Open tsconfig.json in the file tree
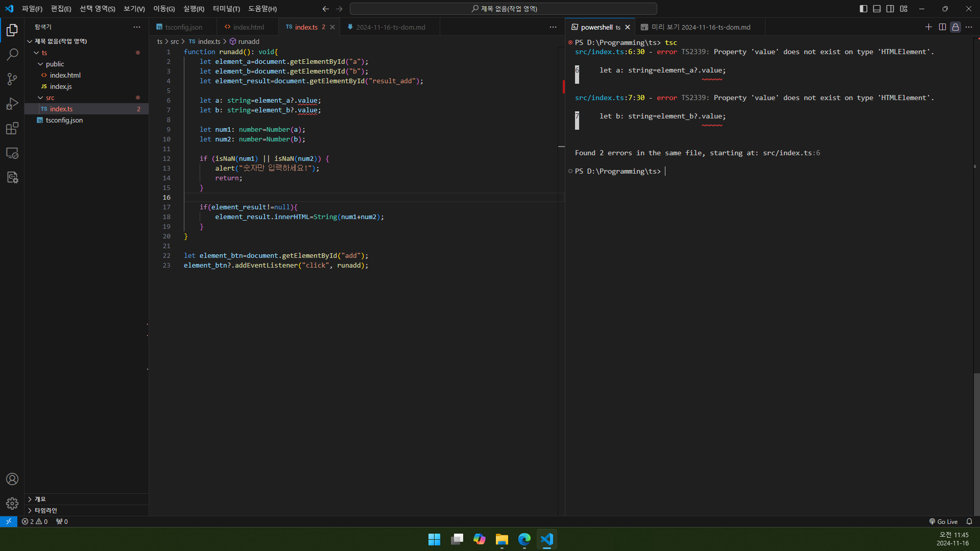The height and width of the screenshot is (551, 980). (x=87, y=120)
